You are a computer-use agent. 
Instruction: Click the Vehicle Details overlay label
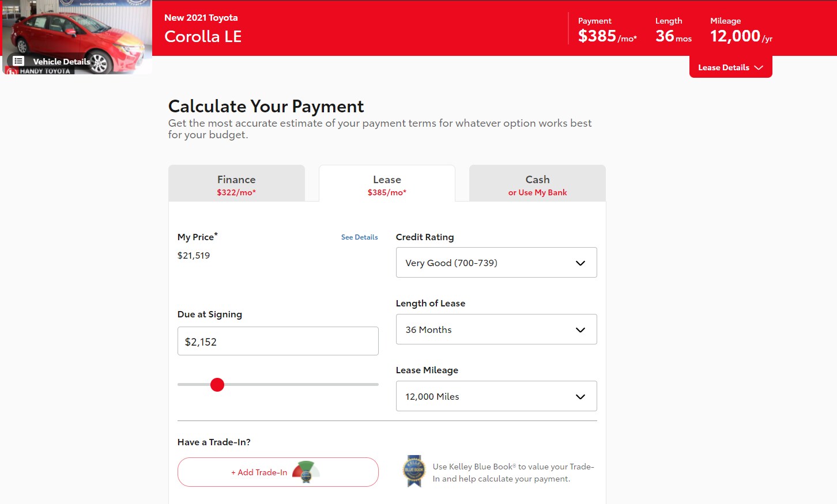(x=61, y=62)
